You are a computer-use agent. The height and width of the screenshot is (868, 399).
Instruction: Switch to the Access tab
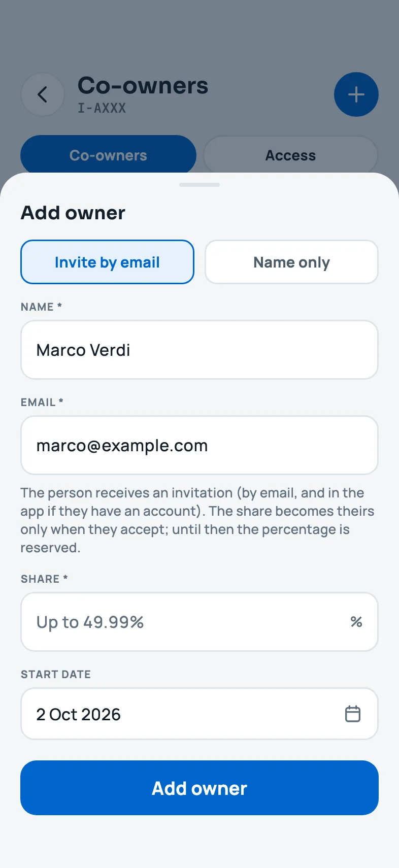click(291, 155)
